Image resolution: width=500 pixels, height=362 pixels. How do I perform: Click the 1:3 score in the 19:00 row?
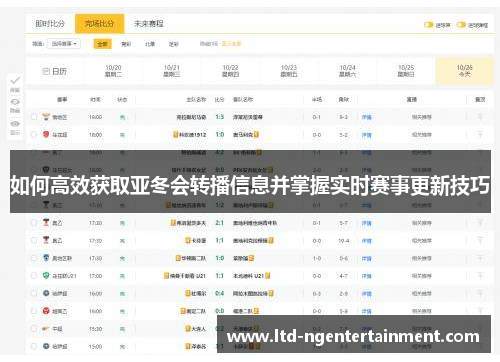pos(220,117)
